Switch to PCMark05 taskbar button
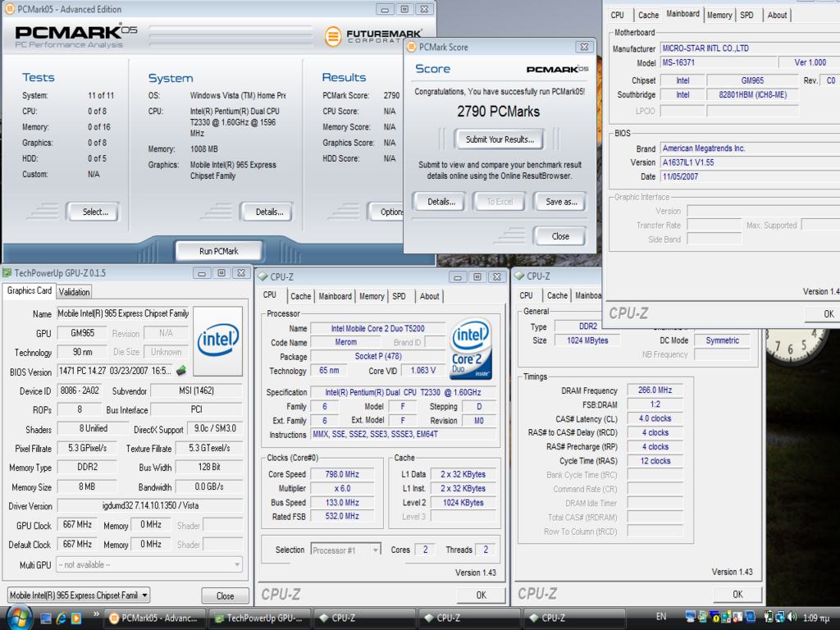The image size is (840, 630). 156,618
